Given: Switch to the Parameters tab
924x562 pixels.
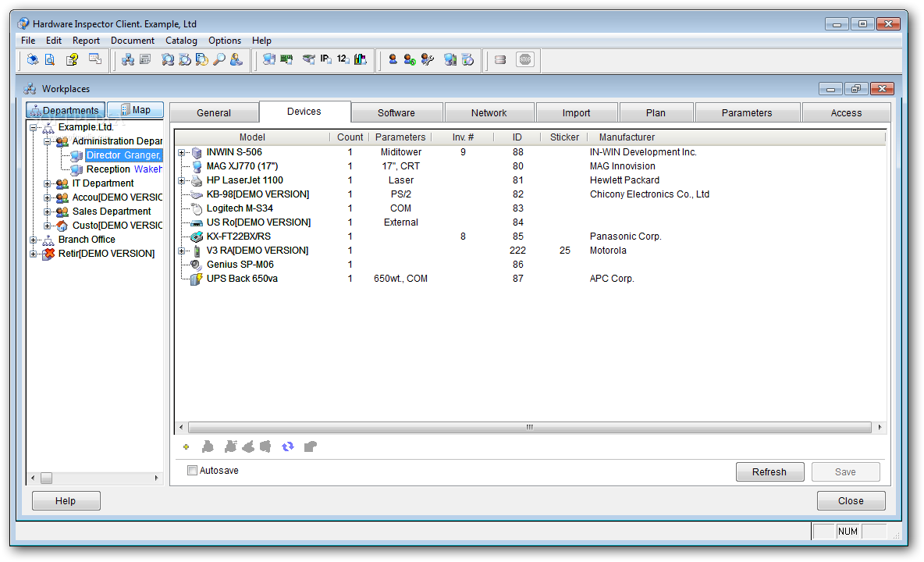Looking at the screenshot, I should [x=747, y=112].
